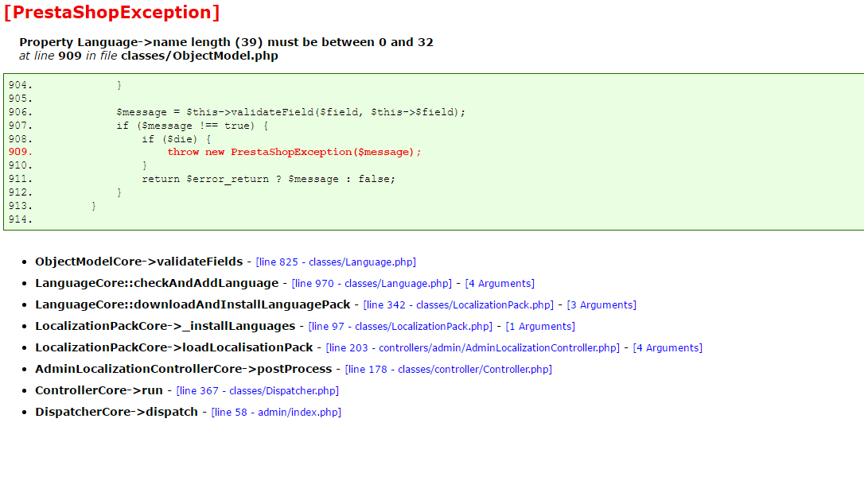The image size is (864, 504).
Task: Click 'LanguageCore::downloadAndInstallLanguagePack' trace entry
Action: 193,305
